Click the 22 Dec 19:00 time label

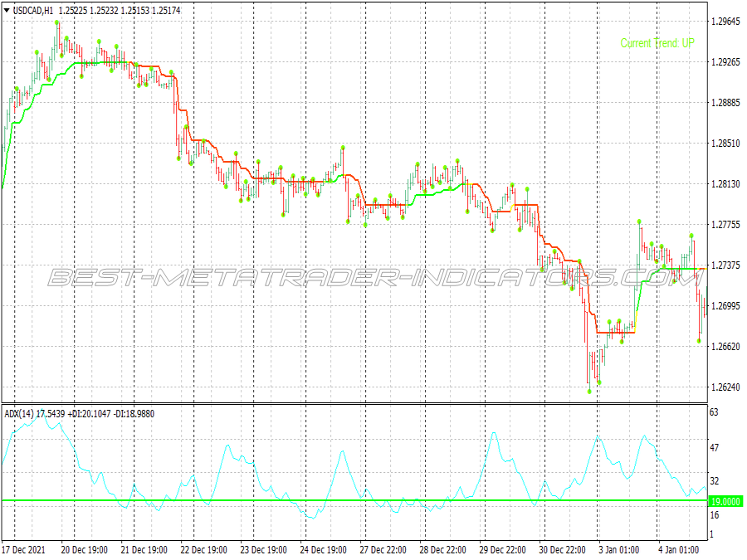[x=204, y=549]
